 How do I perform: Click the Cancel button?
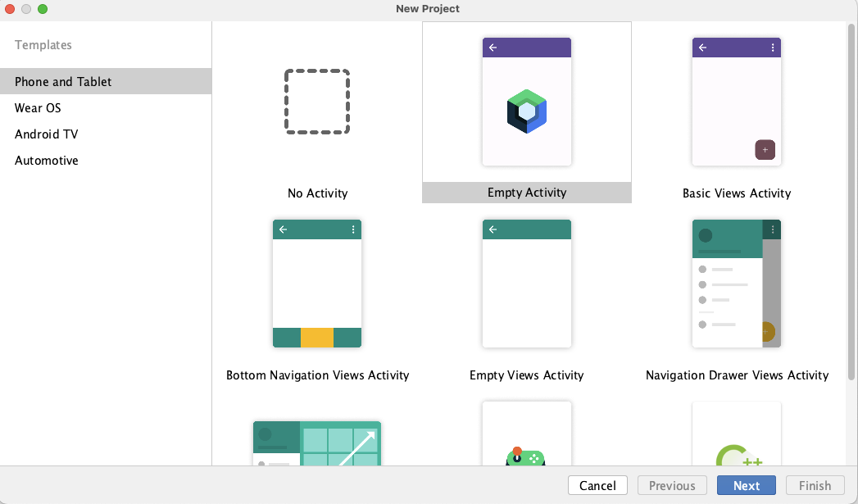point(597,485)
